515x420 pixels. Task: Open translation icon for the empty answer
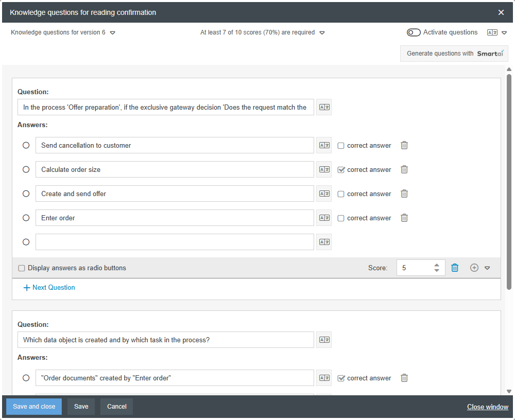[324, 242]
